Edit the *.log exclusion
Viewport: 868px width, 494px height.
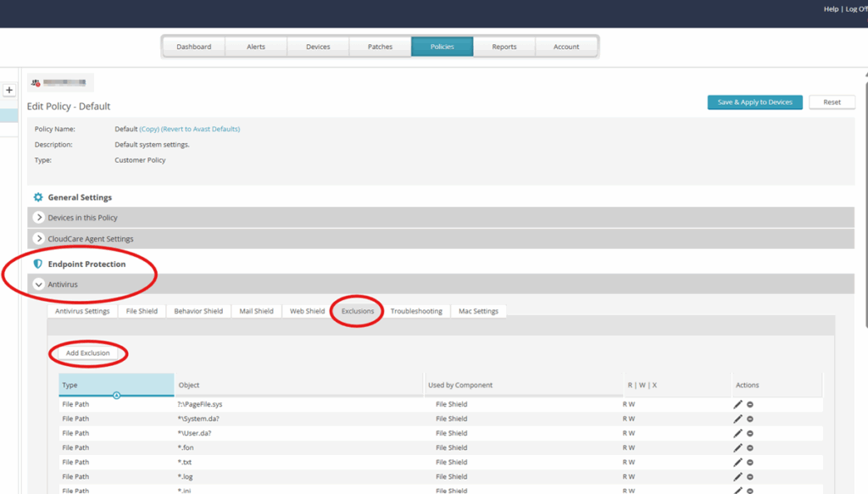[738, 476]
